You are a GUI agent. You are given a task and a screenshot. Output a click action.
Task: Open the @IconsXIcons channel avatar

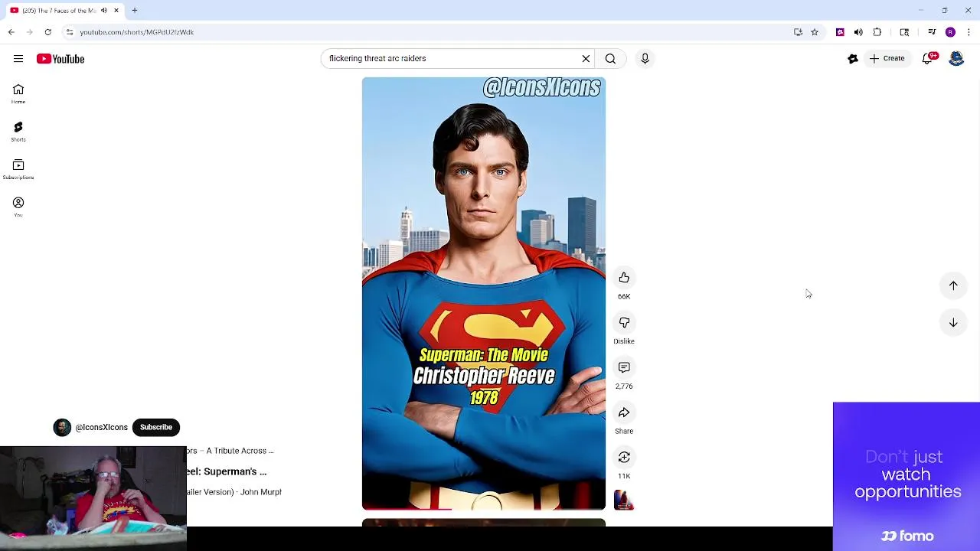coord(62,427)
